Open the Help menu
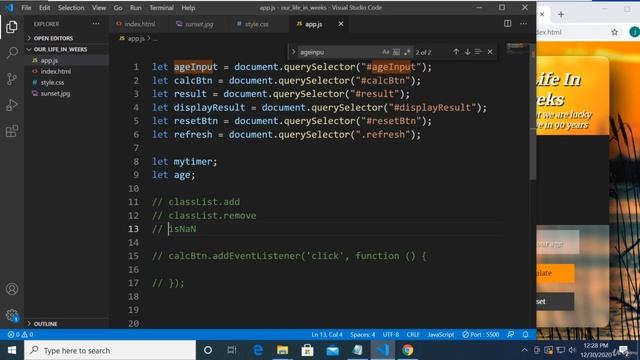Viewport: 640px width, 360px height. pos(188,8)
